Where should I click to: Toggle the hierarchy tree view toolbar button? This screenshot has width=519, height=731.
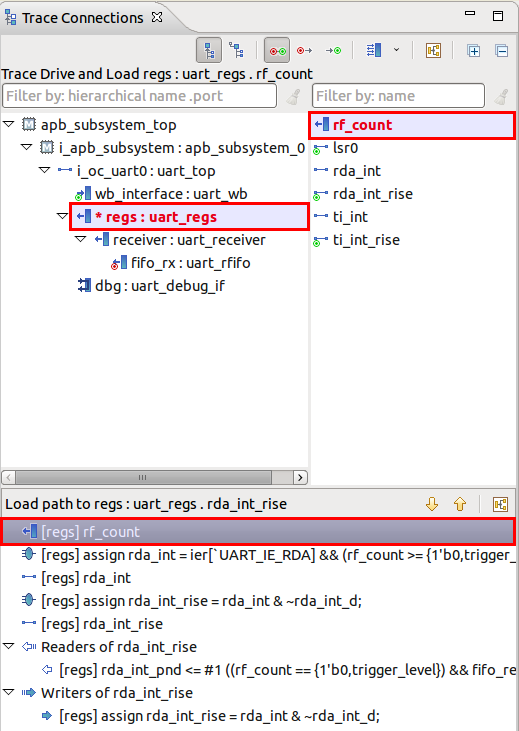pos(209,50)
